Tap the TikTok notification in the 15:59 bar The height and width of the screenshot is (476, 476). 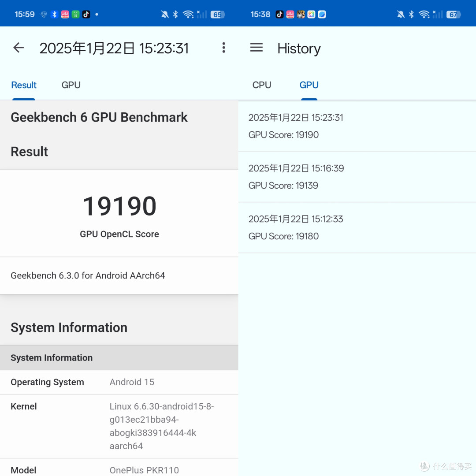pos(86,14)
